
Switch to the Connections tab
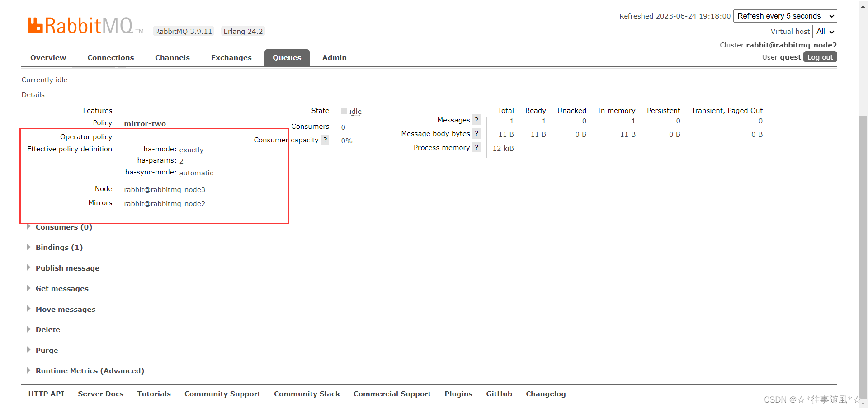pos(111,57)
